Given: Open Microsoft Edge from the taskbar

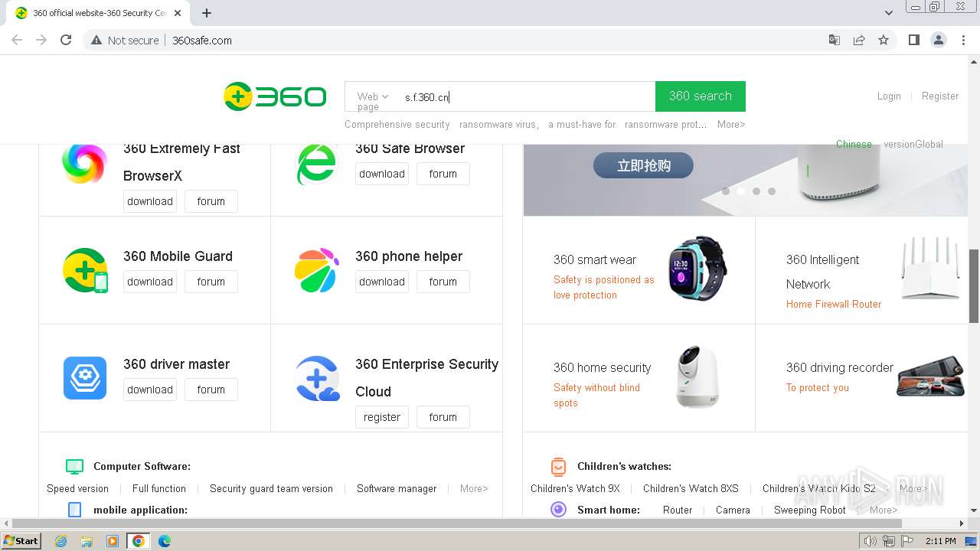Looking at the screenshot, I should pyautogui.click(x=164, y=541).
